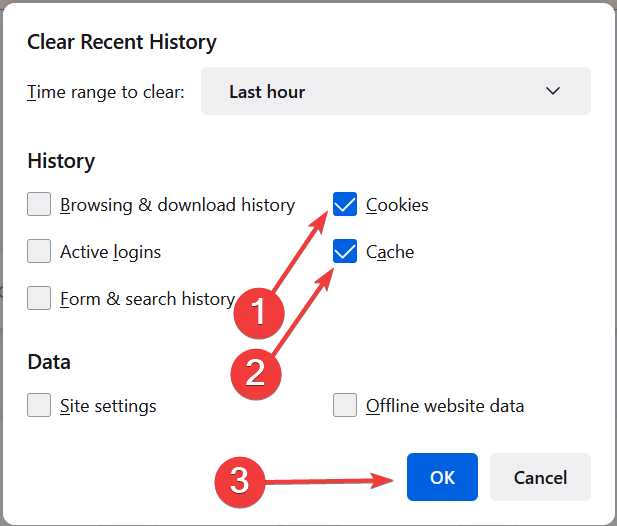Uncheck the Cache checkbox
617x526 pixels.
coord(345,251)
